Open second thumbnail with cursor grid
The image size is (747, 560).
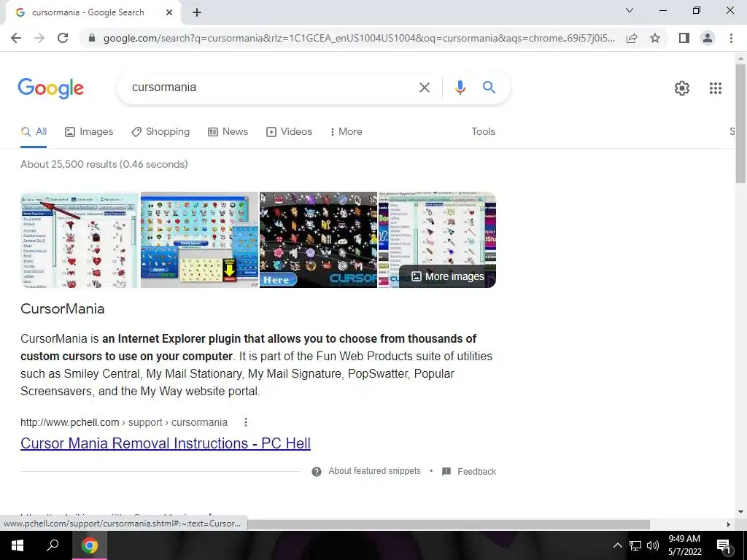click(x=199, y=240)
